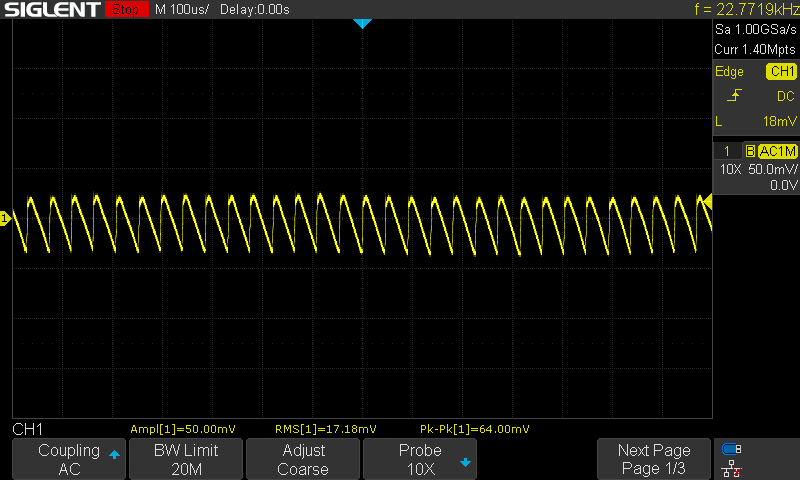Click the USB status icon at bottom right
Image resolution: width=800 pixels, height=480 pixels.
point(732,449)
